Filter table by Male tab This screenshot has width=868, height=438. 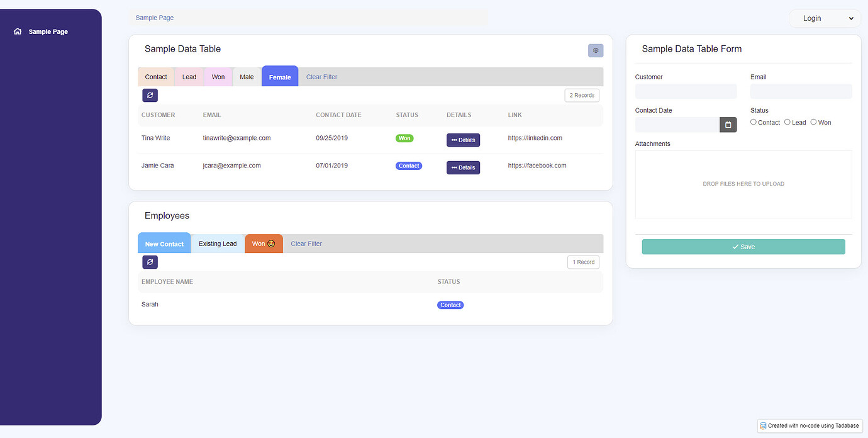pyautogui.click(x=247, y=77)
